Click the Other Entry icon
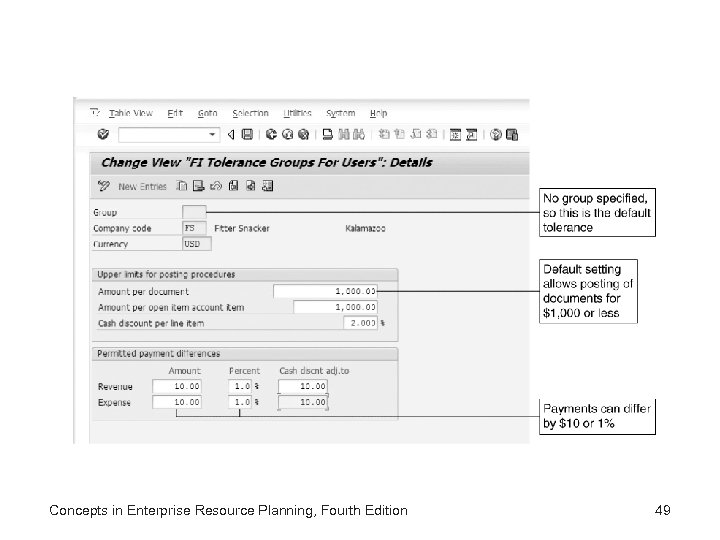This screenshot has width=720, height=540. click(267, 186)
